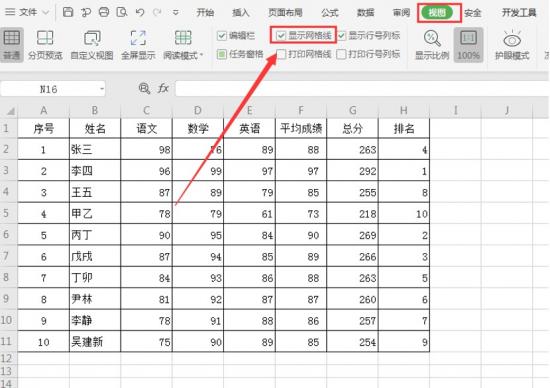Viewport: 550px width, 388px height.
Task: Click the cell containing 丙丁
Action: [x=95, y=235]
